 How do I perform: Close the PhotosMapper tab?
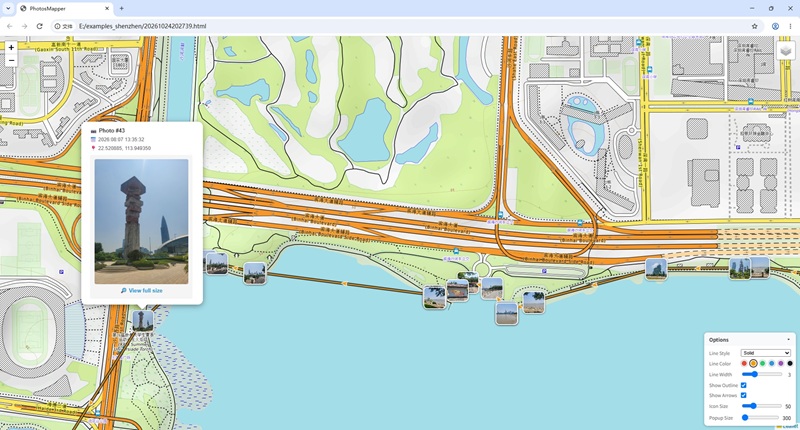(107, 8)
